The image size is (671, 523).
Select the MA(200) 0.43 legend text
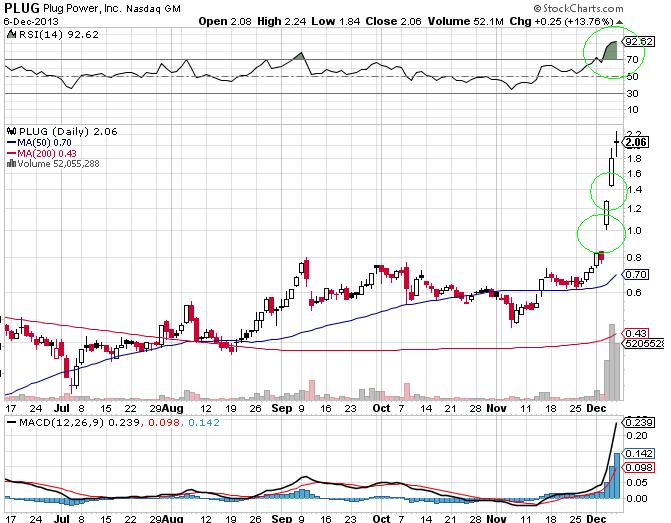47,153
